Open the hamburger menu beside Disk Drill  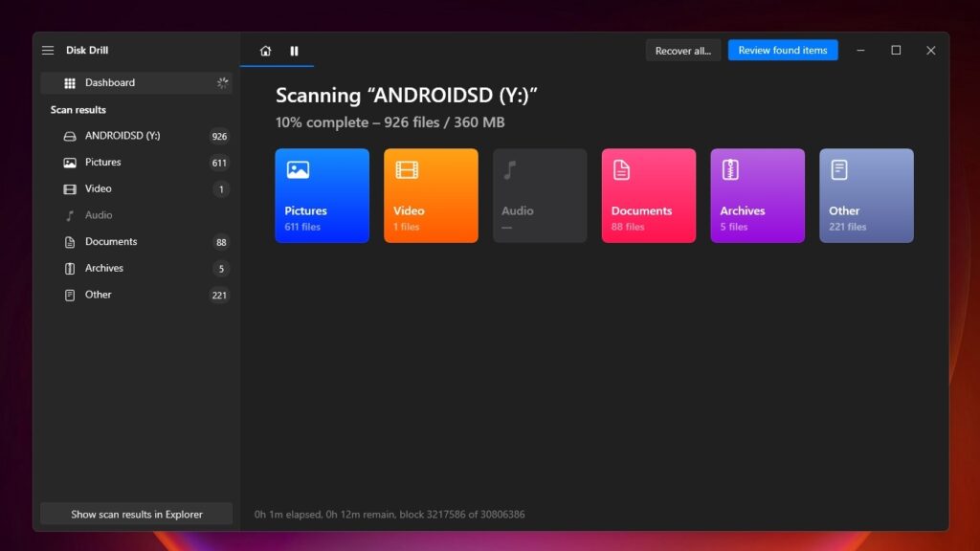coord(48,51)
